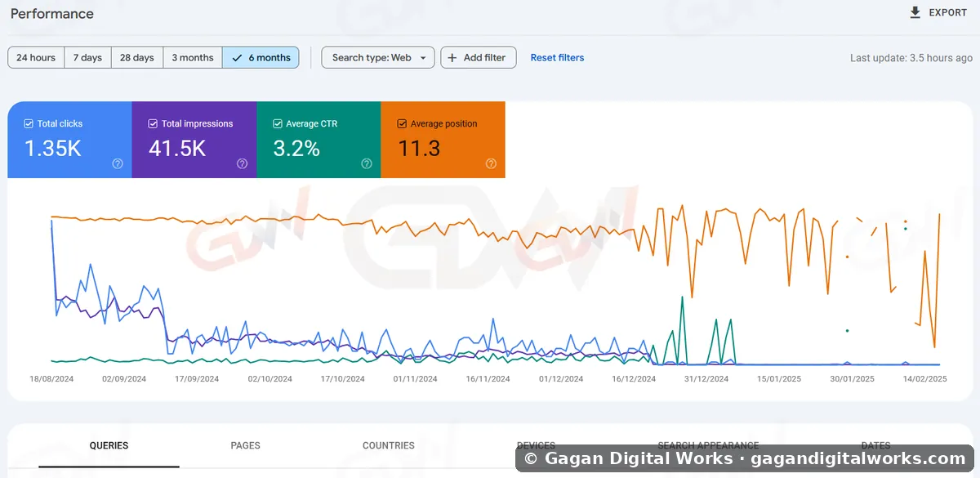Switch to the Countries tab
The width and height of the screenshot is (980, 478).
pyautogui.click(x=389, y=445)
